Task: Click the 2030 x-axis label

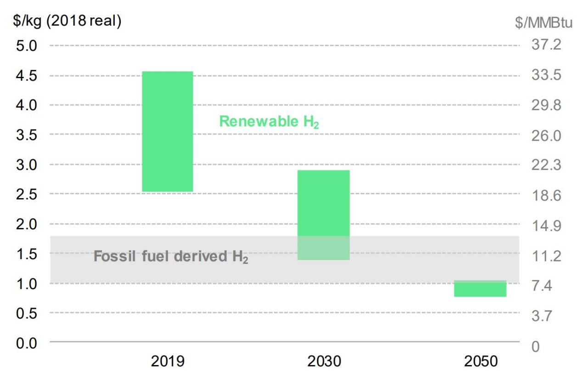Action: pyautogui.click(x=324, y=361)
